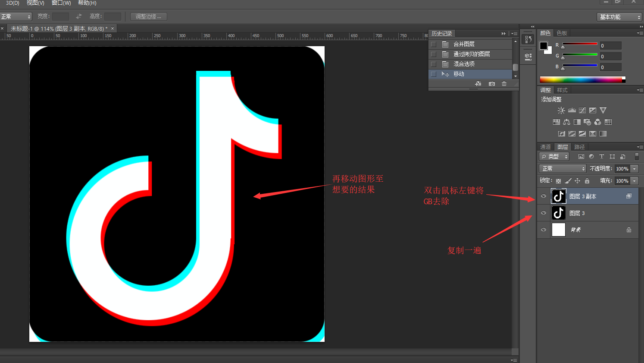Toggle lock transparent pixels (checkerboard icon)
644x363 pixels.
559,181
